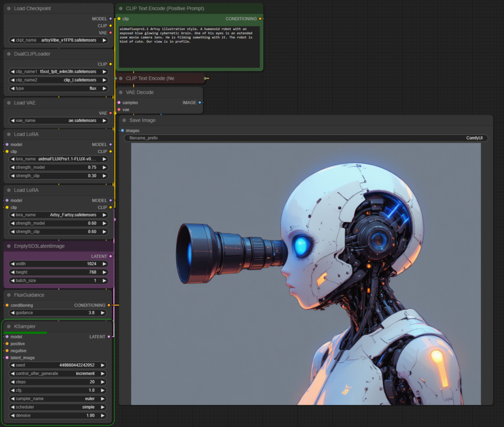Open lora_name Artsy_Fartsy.safetensors dropdown
The width and height of the screenshot is (504, 427).
click(x=59, y=215)
